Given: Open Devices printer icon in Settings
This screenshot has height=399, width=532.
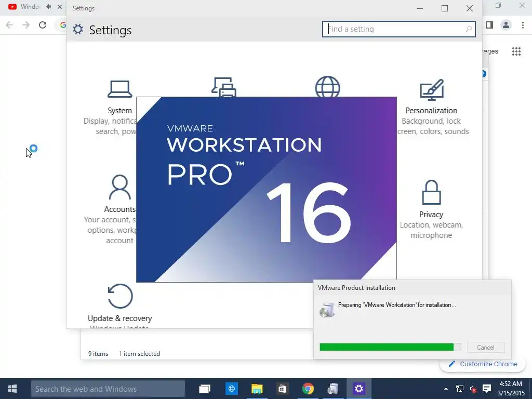Looking at the screenshot, I should (x=224, y=87).
